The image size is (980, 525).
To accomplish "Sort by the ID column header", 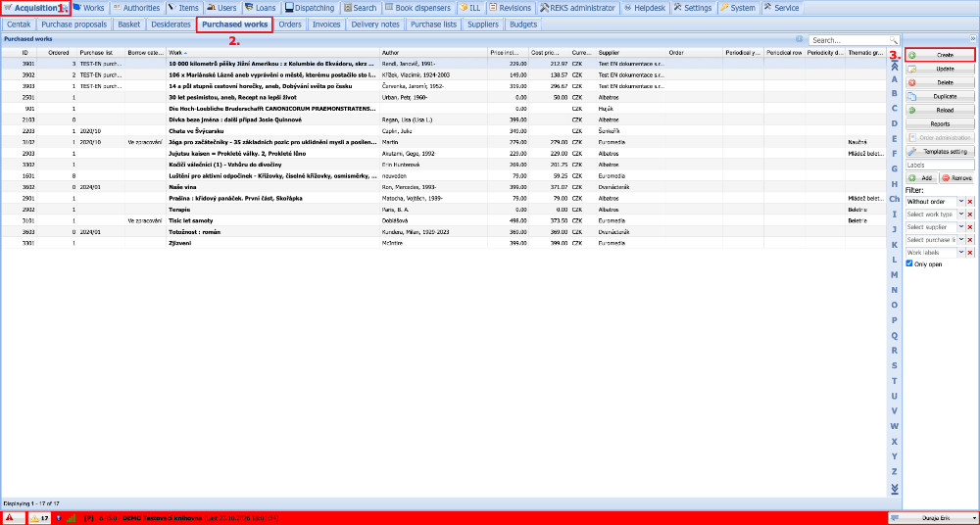I will [19, 53].
